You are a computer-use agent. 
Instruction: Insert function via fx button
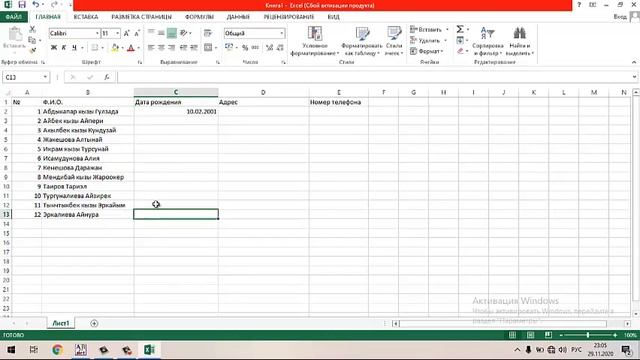coord(107,77)
